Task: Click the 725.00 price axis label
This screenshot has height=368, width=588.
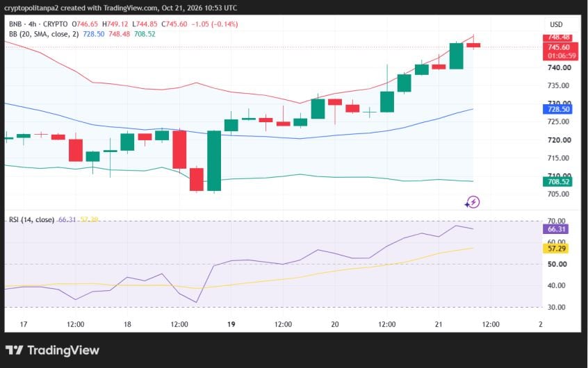Action: coord(558,122)
